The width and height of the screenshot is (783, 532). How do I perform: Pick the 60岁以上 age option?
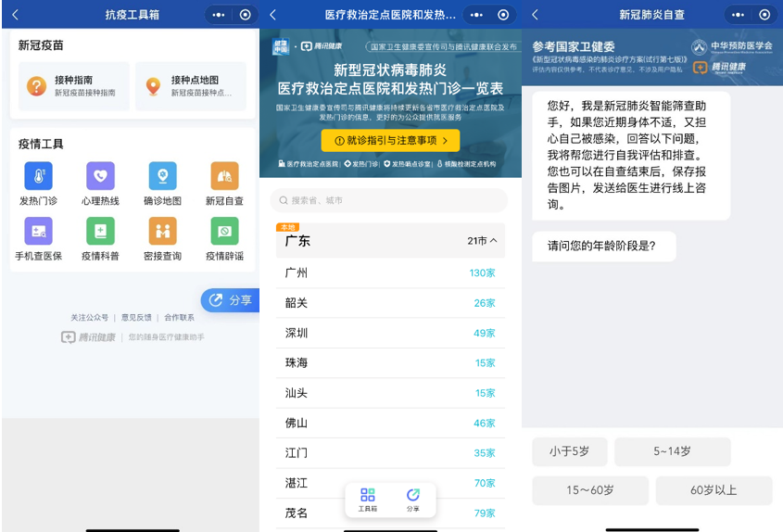pos(714,490)
